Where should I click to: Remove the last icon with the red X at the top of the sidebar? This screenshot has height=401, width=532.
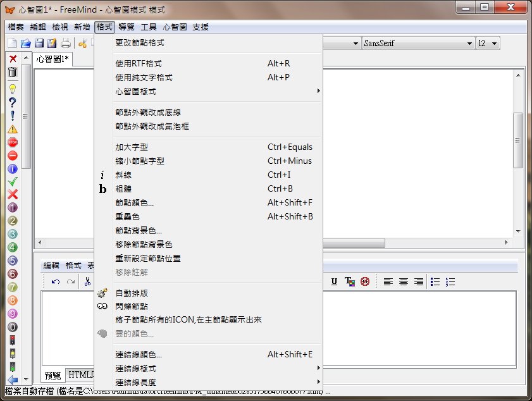coord(13,59)
